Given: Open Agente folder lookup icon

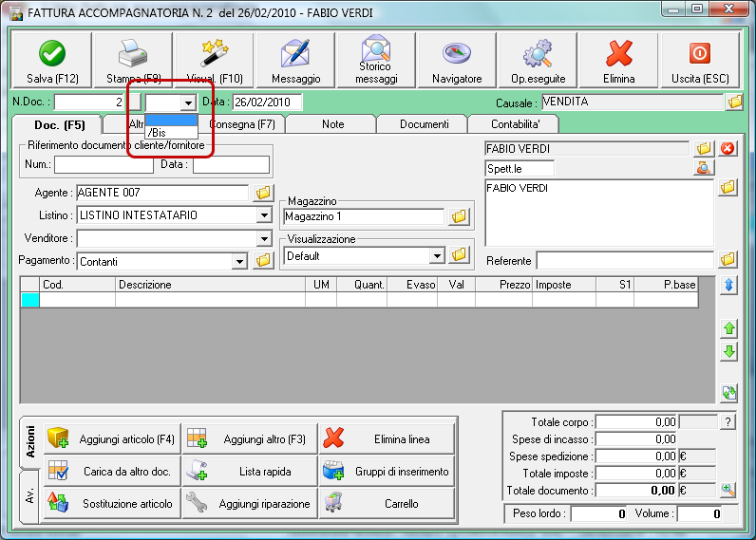Looking at the screenshot, I should click(263, 193).
